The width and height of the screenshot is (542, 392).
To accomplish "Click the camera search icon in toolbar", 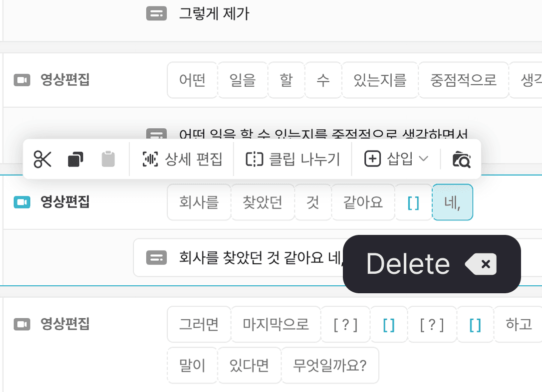I will click(x=462, y=159).
